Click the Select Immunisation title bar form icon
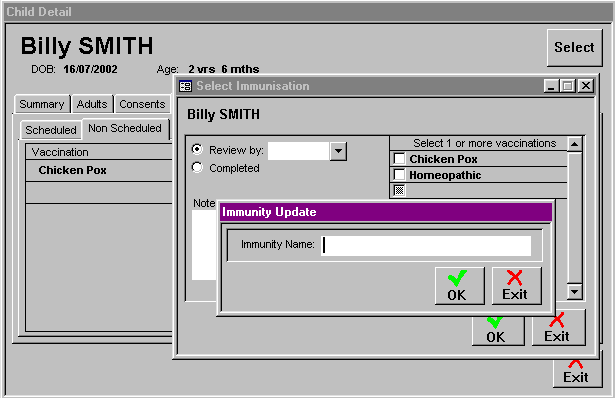This screenshot has width=615, height=398. (185, 86)
